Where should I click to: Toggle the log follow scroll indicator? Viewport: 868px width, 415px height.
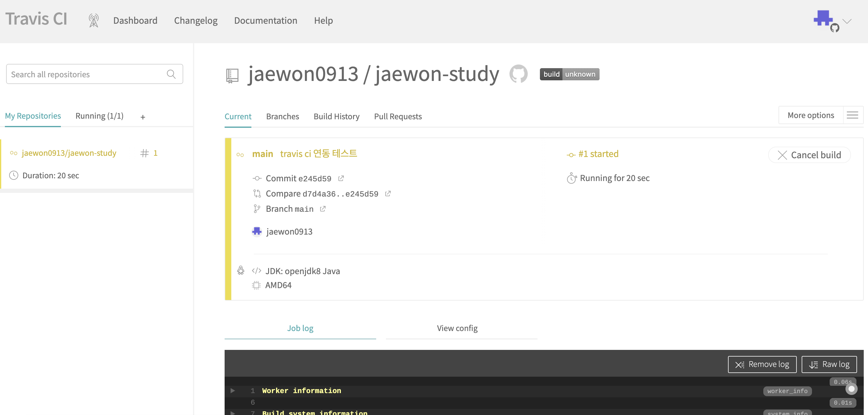851,389
